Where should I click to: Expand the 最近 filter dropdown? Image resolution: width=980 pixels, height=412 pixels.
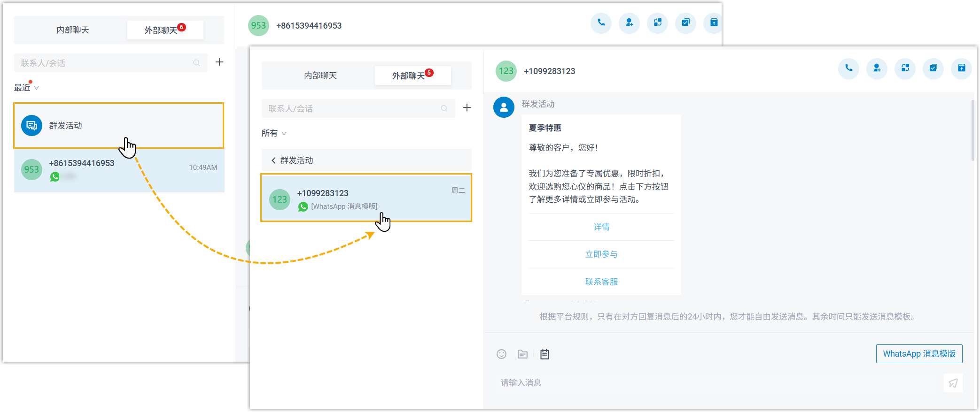point(26,88)
